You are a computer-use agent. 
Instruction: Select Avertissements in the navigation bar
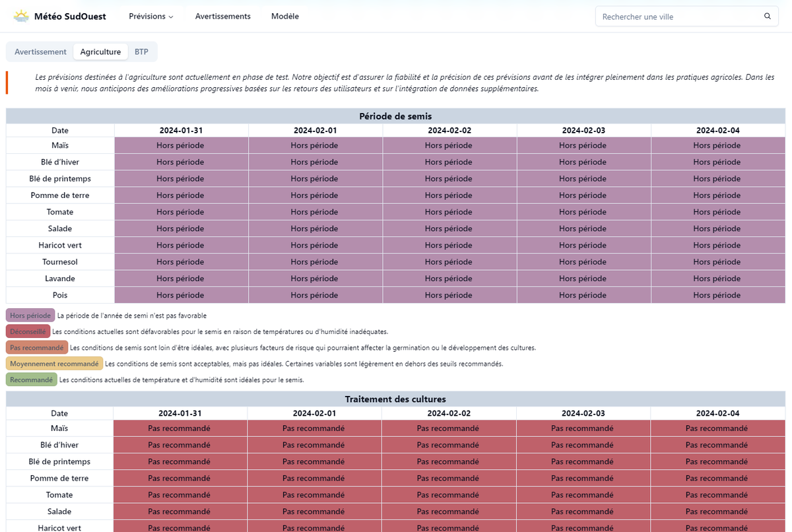point(222,16)
